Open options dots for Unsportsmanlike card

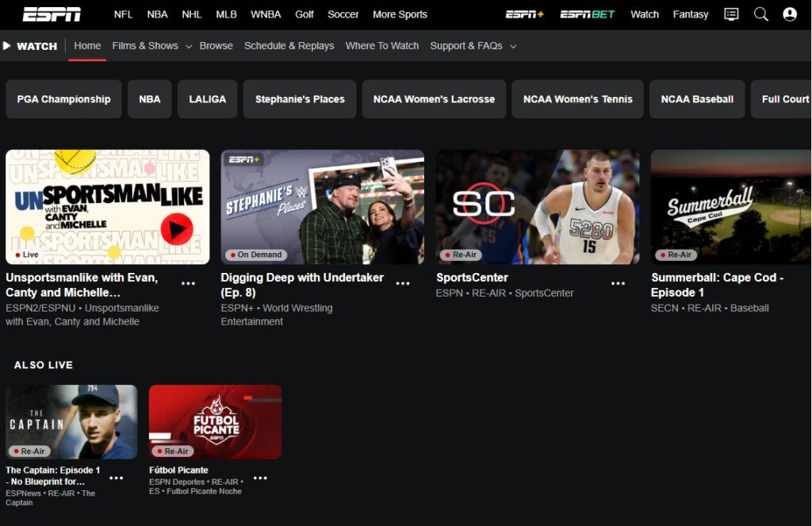(188, 283)
